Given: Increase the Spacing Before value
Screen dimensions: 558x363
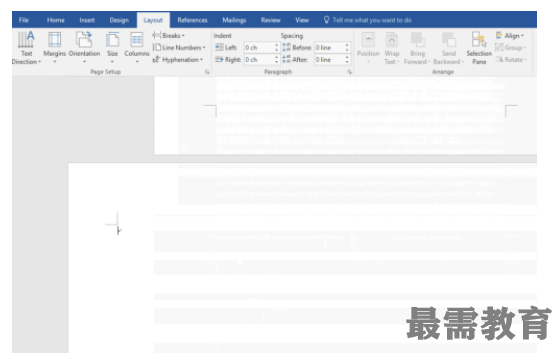Looking at the screenshot, I should click(347, 45).
